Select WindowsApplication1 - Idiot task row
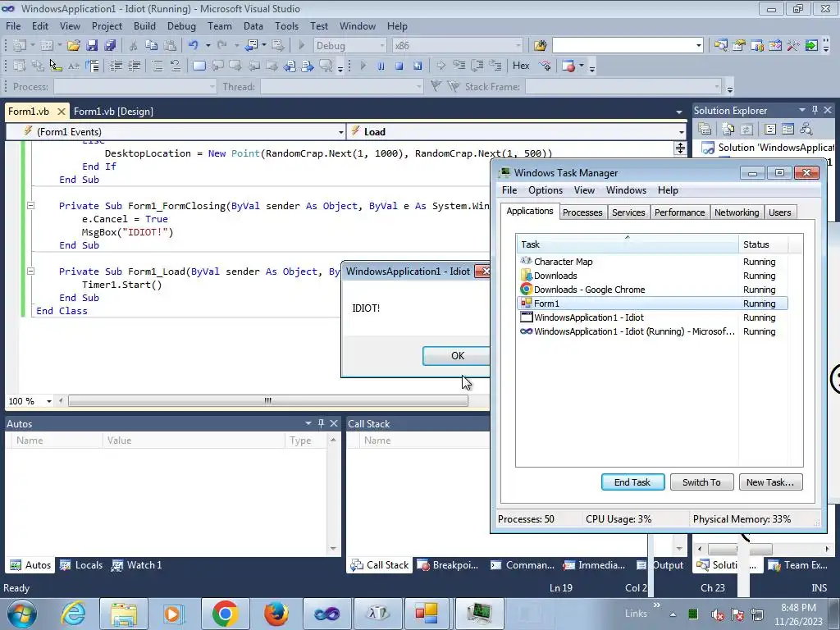This screenshot has height=630, width=840. click(x=652, y=317)
